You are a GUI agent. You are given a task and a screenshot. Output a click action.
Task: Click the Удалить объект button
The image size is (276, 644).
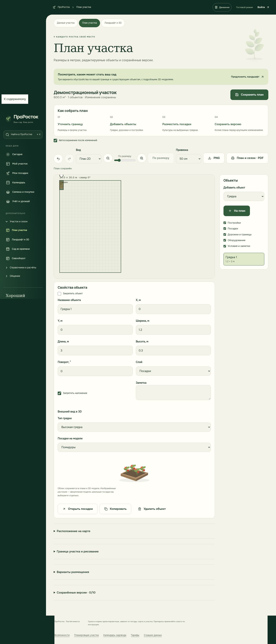(x=152, y=509)
